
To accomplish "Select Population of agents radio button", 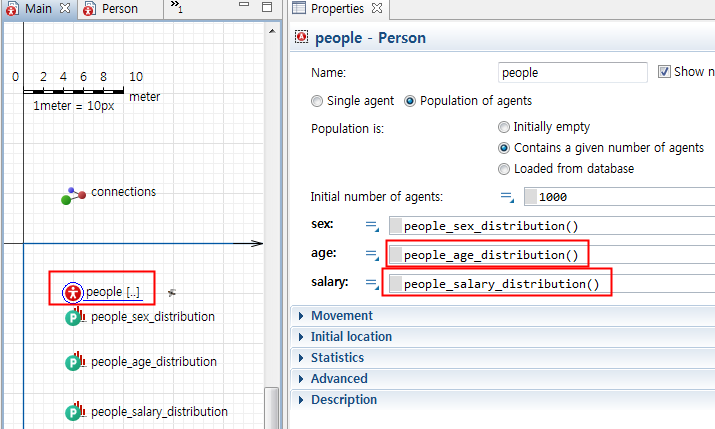I will click(x=410, y=101).
